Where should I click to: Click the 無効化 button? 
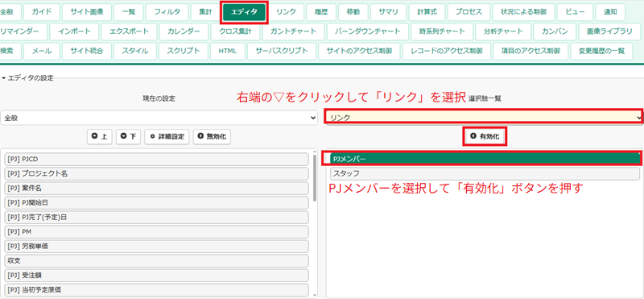tap(212, 136)
